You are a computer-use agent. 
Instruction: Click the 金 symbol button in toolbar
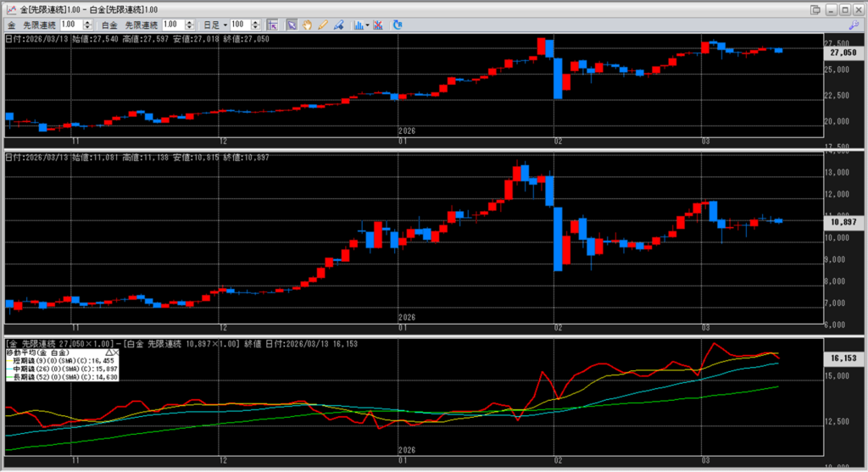click(x=12, y=25)
